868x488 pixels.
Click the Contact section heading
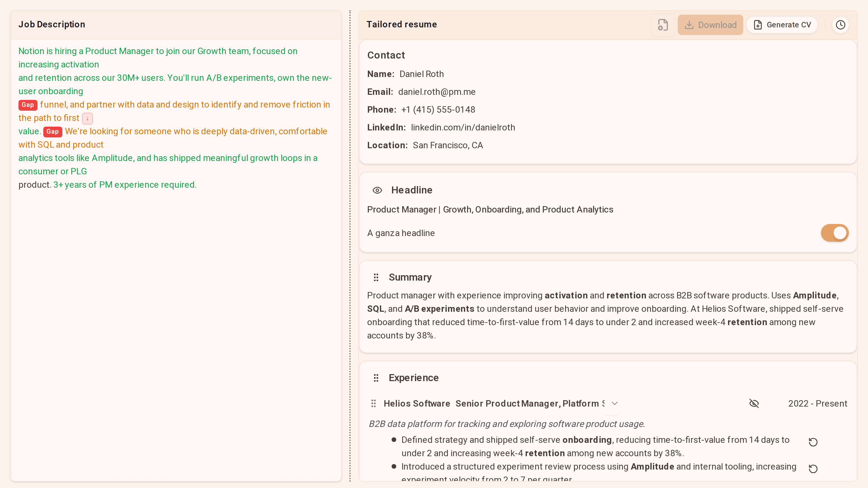click(386, 55)
